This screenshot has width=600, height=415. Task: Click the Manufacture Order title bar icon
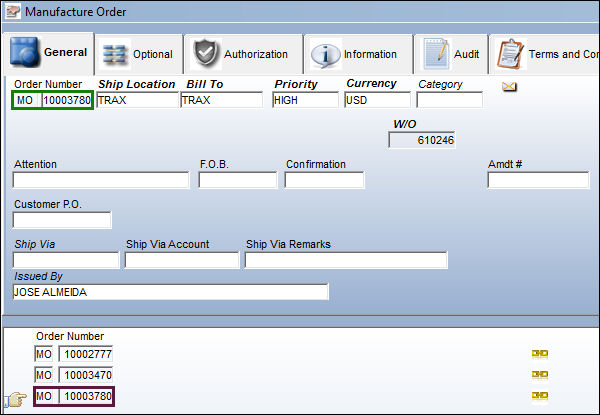13,11
